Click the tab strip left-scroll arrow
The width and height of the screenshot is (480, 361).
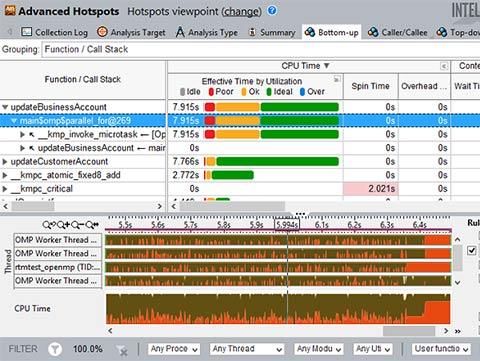coord(10,32)
